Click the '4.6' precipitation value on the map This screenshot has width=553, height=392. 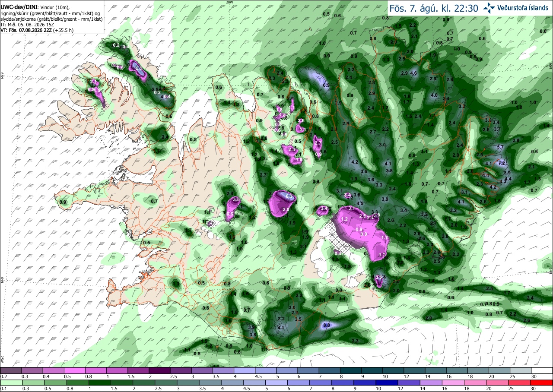[413, 73]
